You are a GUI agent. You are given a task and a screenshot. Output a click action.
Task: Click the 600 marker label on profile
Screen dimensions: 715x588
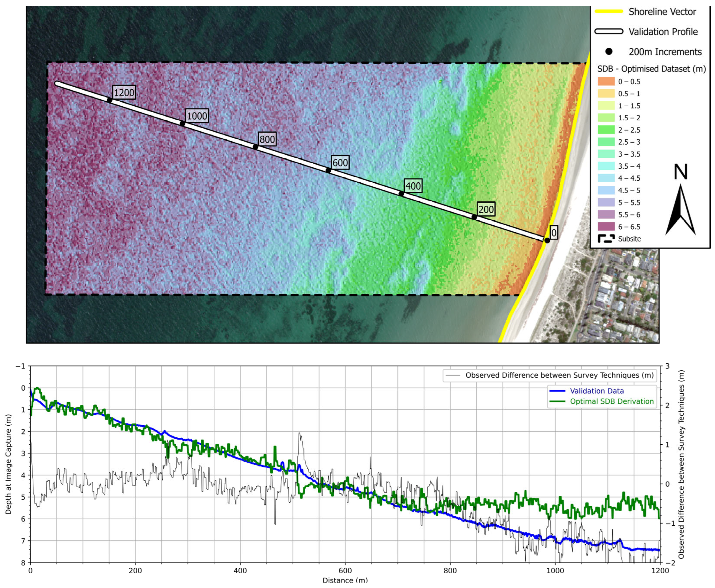(x=340, y=163)
